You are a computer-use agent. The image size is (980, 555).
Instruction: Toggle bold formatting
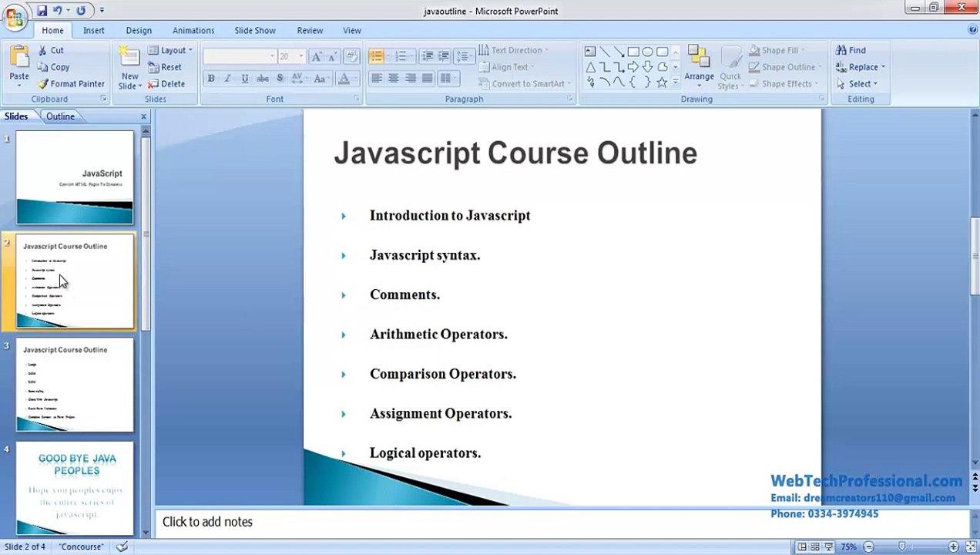coord(211,79)
